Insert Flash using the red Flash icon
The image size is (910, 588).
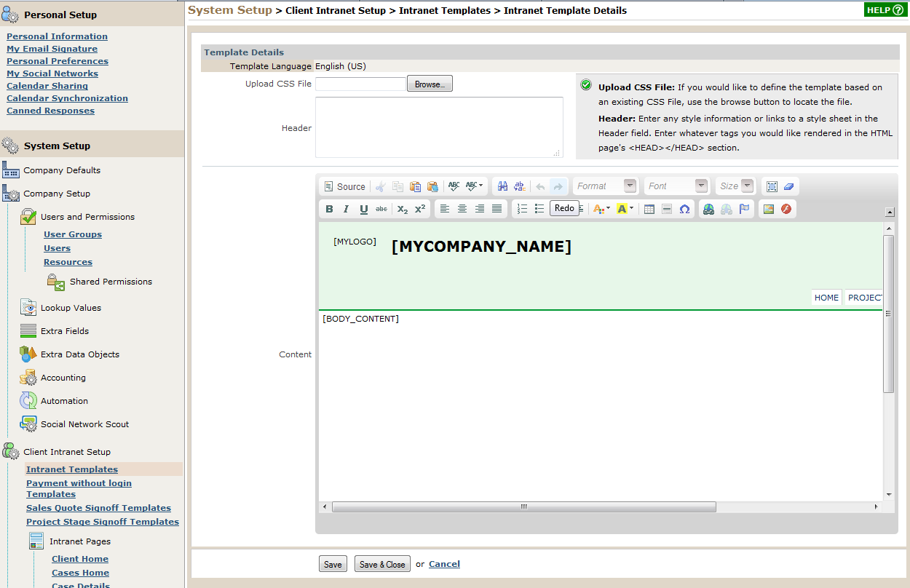786,209
